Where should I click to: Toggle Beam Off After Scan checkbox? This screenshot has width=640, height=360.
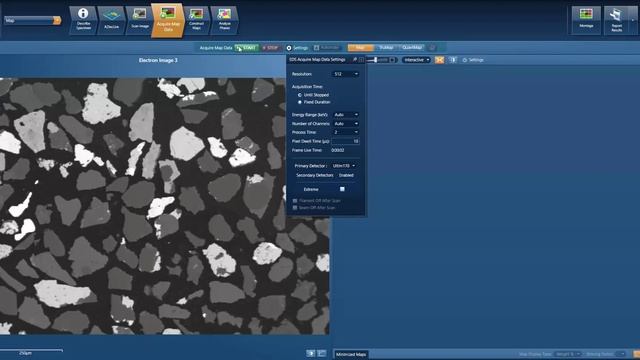tap(295, 208)
